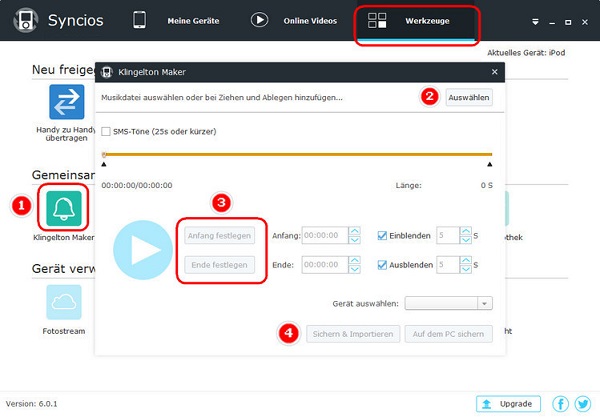Click the end trim marker triangle
Image resolution: width=600 pixels, height=417 pixels.
[x=489, y=165]
